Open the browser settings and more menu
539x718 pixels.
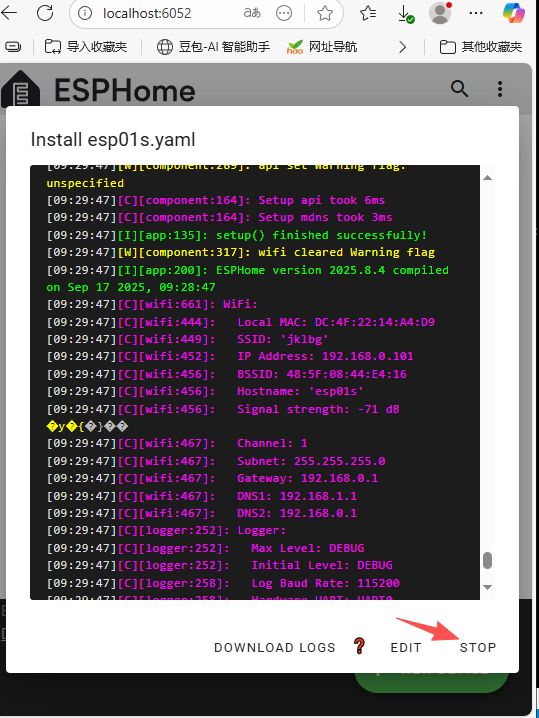coord(476,13)
